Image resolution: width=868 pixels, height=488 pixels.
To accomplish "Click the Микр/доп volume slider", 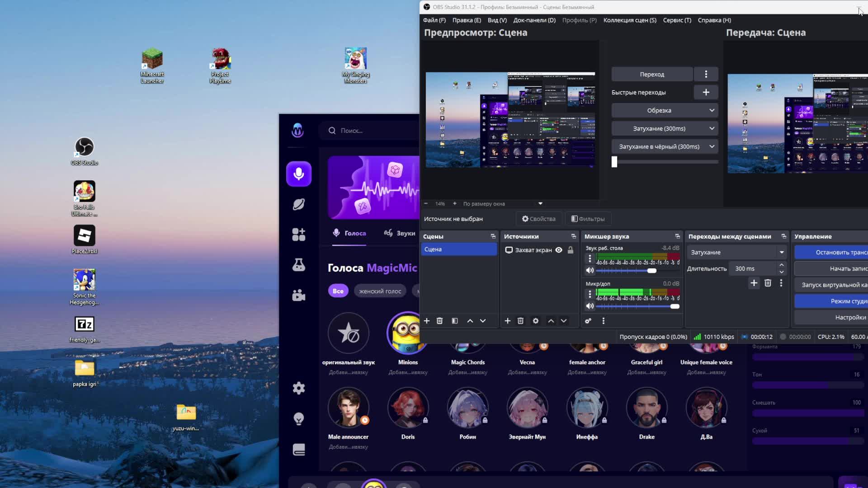I will pos(637,306).
